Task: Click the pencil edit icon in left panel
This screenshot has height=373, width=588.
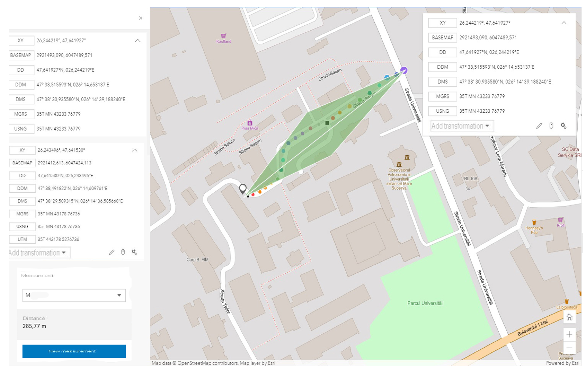Action: (112, 252)
